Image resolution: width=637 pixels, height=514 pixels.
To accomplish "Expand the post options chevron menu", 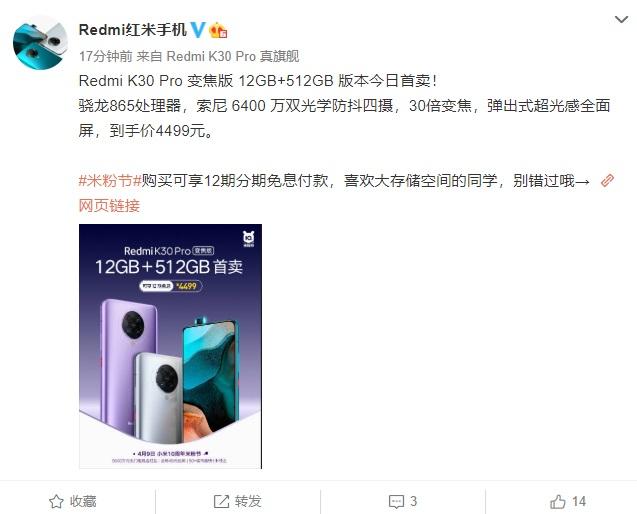I will [621, 19].
